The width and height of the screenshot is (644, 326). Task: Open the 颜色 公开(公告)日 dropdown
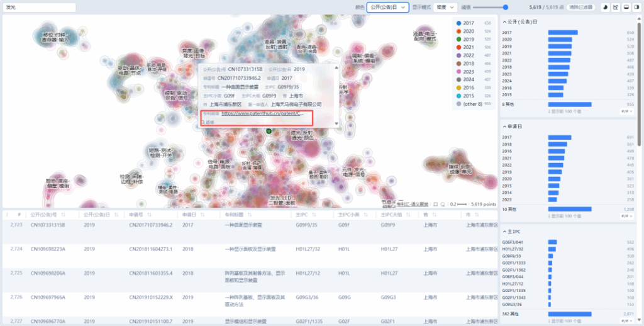(388, 7)
